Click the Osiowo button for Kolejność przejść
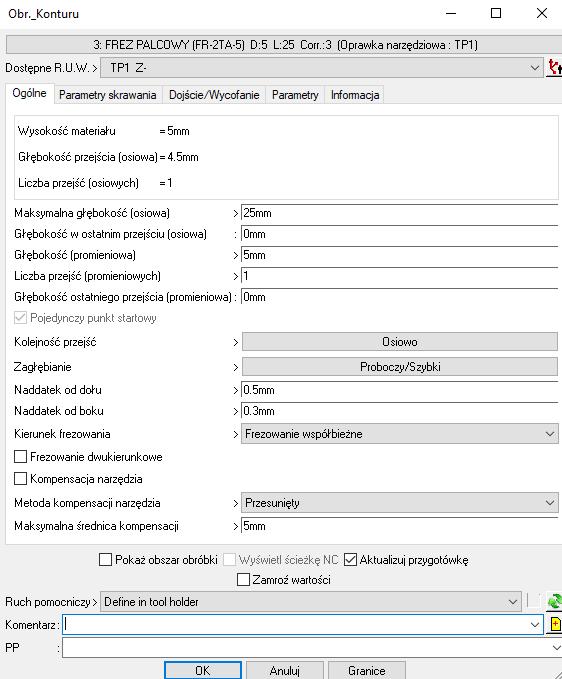The height and width of the screenshot is (679, 562). tap(400, 342)
